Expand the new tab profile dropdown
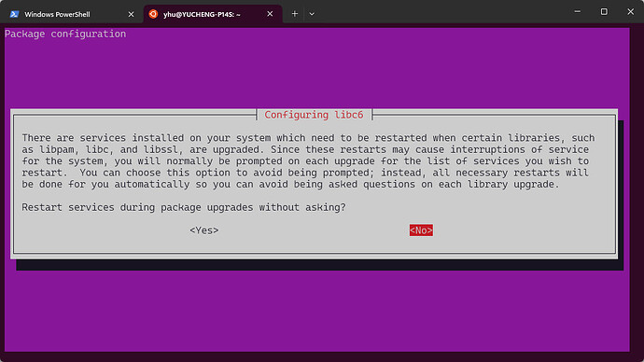The height and width of the screenshot is (362, 644). point(312,14)
